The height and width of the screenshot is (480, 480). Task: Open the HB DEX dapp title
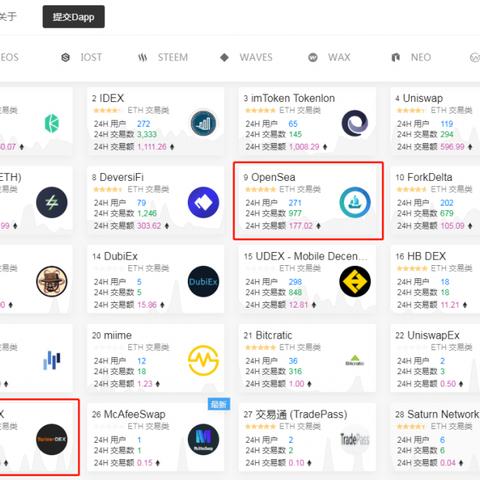[427, 256]
